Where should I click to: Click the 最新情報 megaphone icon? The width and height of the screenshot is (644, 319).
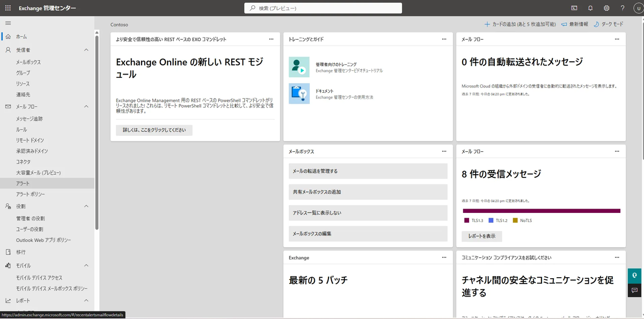[564, 24]
